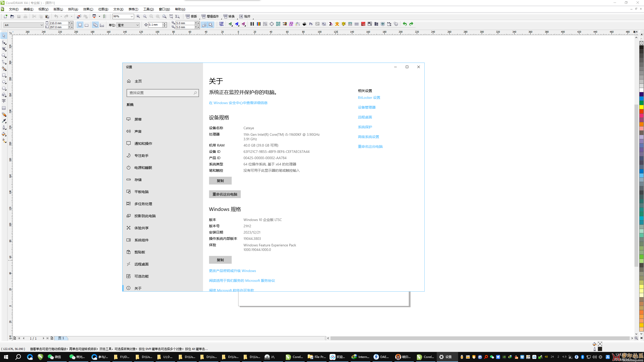The image size is (644, 362).
Task: Click the Import icon in the toolbar
Action: [79, 16]
